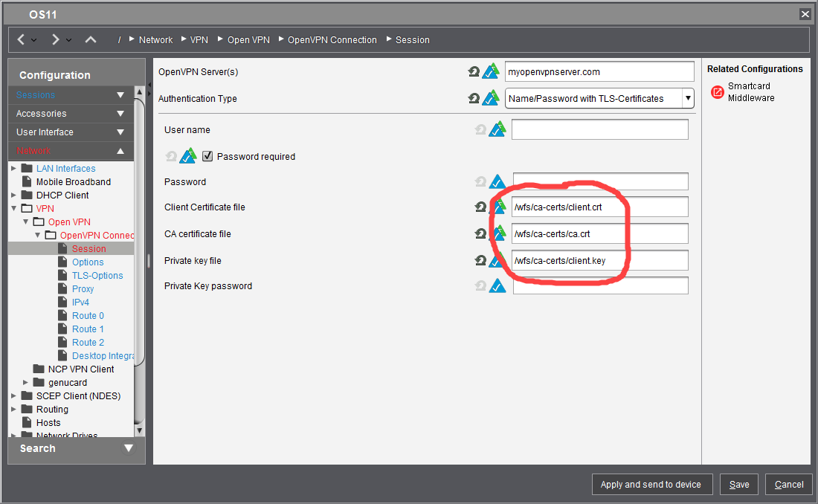Screen dimensions: 818x504
Task: Click the User name input field
Action: (x=599, y=130)
